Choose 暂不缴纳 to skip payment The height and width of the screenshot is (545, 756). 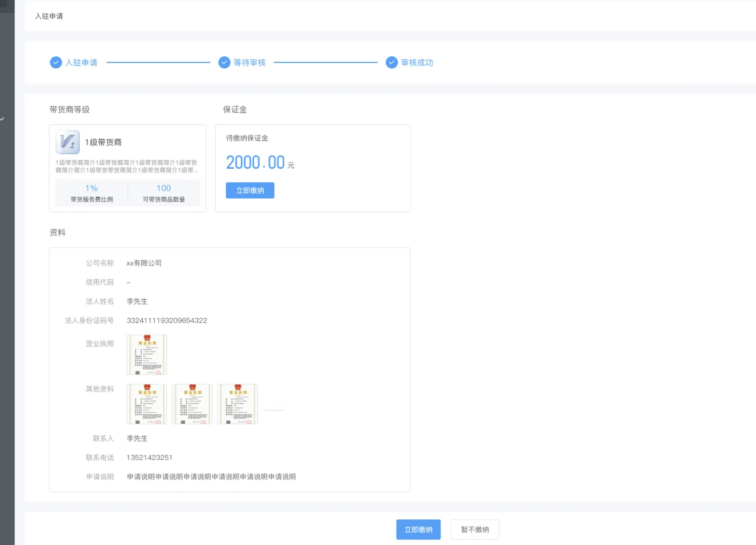[475, 530]
